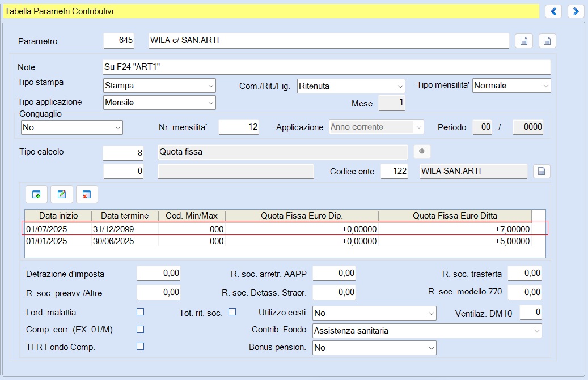Click R. soc. trasferta field
Image resolution: width=588 pixels, height=380 pixels.
(524, 274)
